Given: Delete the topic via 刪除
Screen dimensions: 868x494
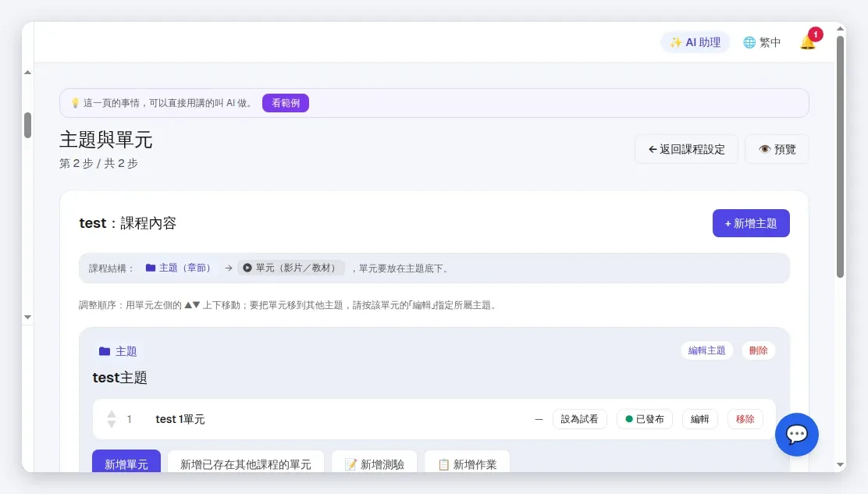Looking at the screenshot, I should click(759, 350).
